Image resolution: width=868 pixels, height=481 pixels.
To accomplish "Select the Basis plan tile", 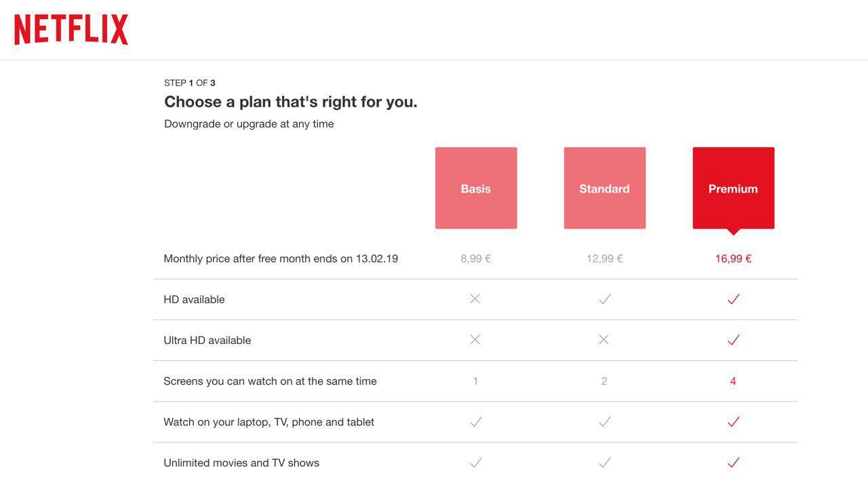I will coord(476,188).
